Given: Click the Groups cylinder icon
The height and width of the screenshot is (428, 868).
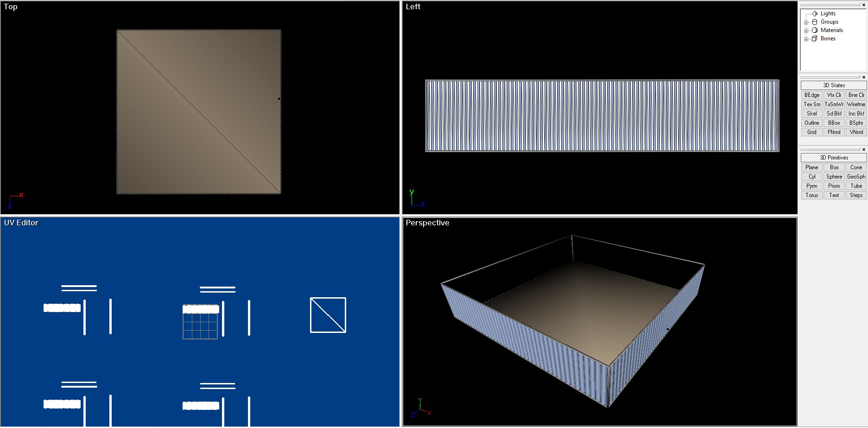Looking at the screenshot, I should click(815, 22).
